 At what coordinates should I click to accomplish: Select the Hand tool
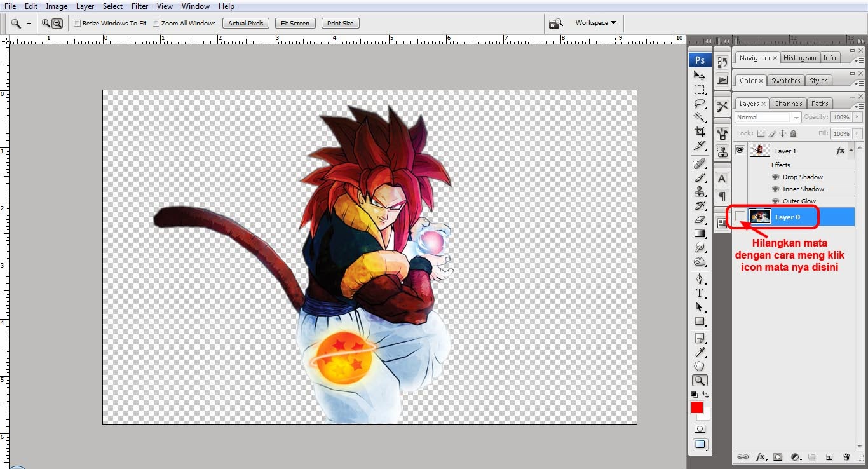coord(700,366)
